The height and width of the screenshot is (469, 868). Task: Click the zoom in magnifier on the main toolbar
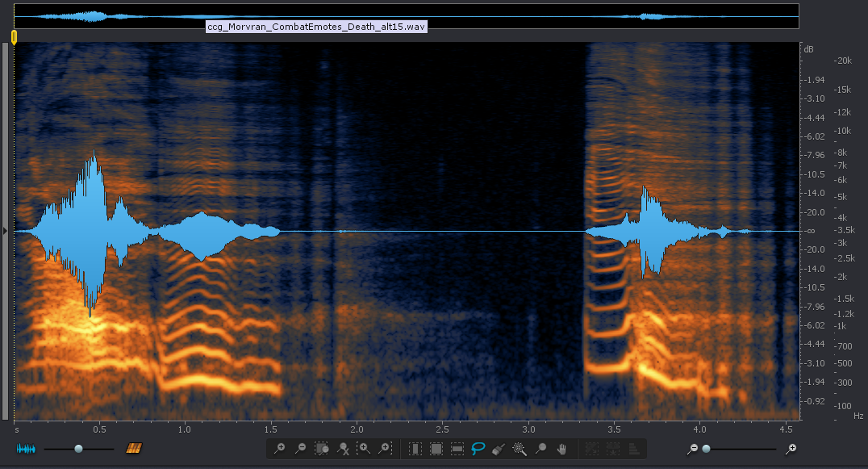pos(280,449)
